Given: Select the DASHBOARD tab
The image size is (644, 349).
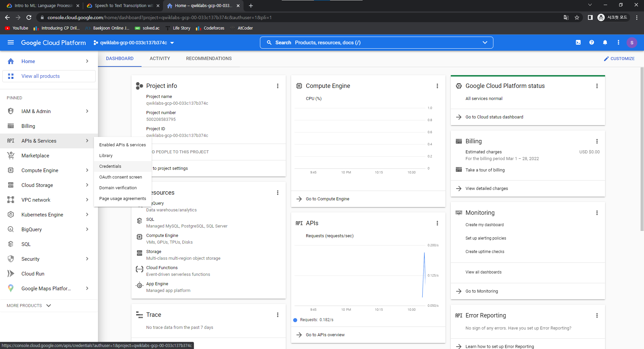Looking at the screenshot, I should click(120, 58).
